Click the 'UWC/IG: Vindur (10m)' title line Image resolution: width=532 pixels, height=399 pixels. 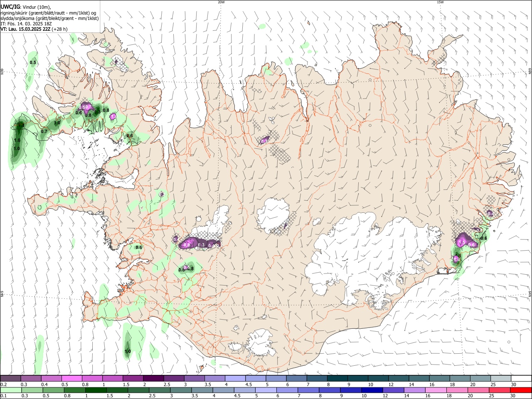coord(25,7)
